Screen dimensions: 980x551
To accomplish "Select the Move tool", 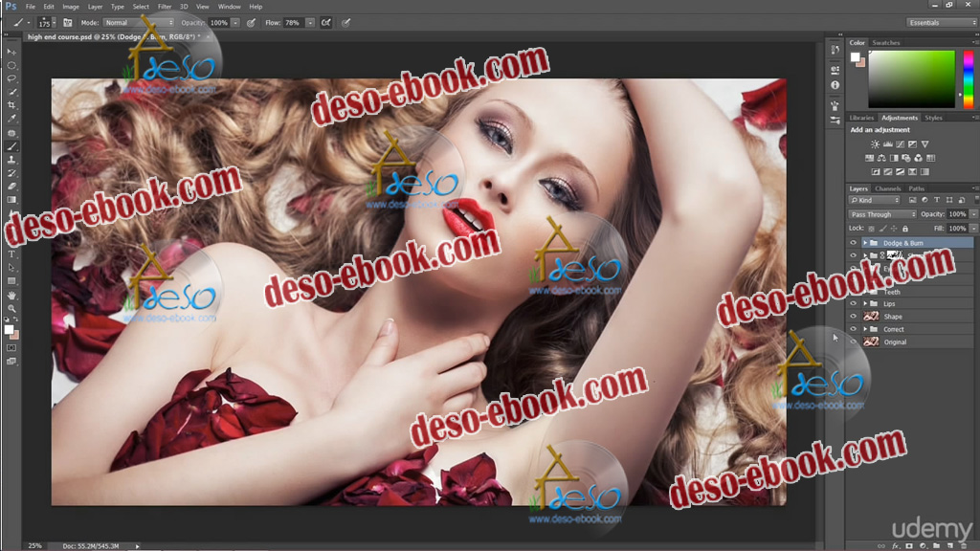I will coord(11,52).
